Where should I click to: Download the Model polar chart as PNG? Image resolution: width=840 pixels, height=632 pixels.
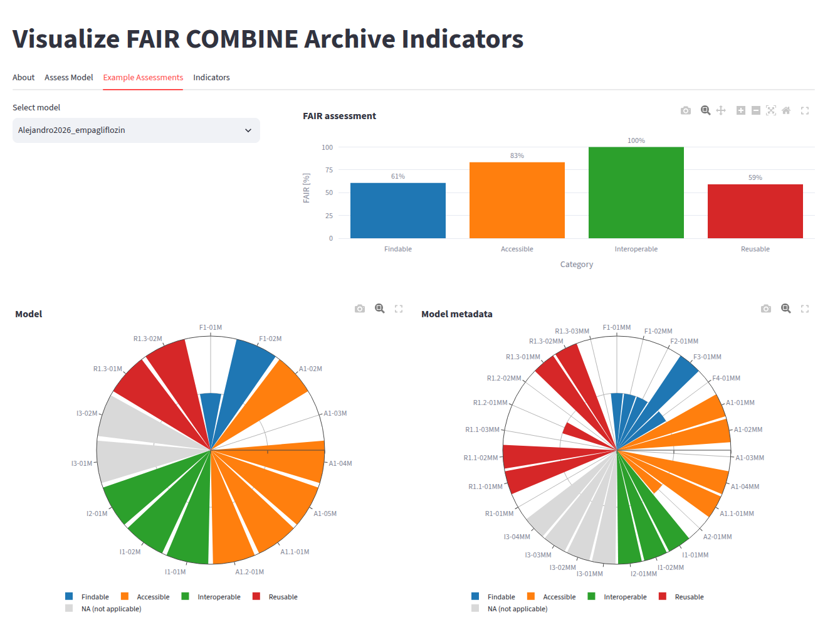pyautogui.click(x=360, y=308)
